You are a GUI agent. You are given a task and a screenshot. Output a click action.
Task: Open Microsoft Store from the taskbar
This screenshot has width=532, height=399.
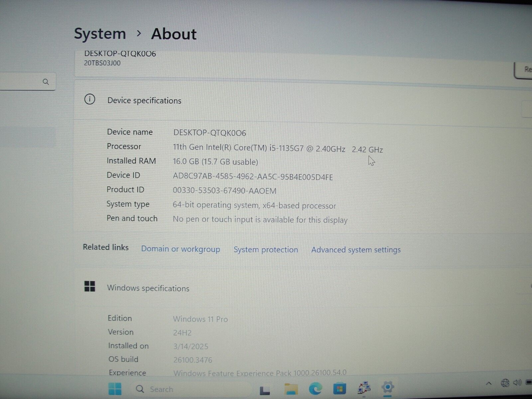[x=339, y=388]
